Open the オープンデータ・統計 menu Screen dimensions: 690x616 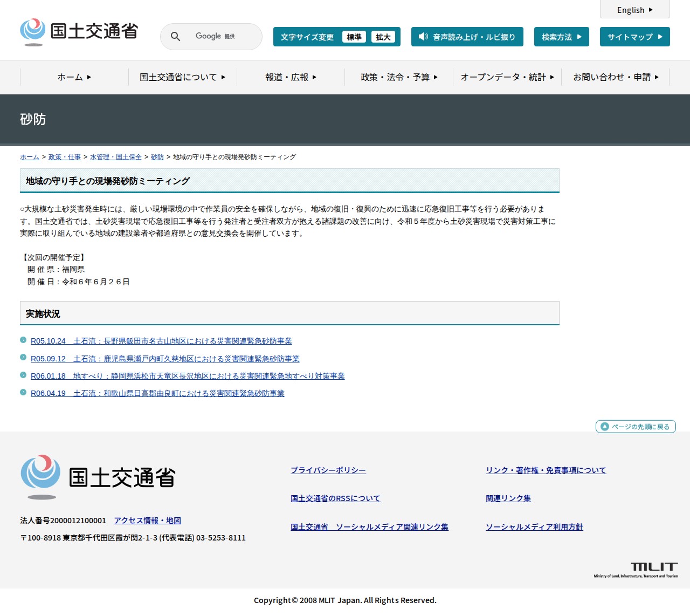pos(507,77)
